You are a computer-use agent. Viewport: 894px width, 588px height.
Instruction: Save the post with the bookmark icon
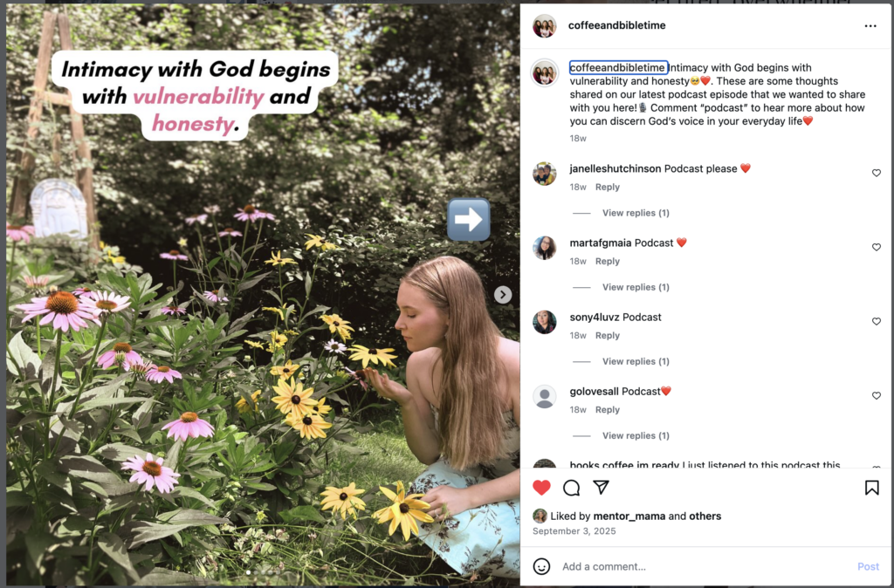[872, 489]
